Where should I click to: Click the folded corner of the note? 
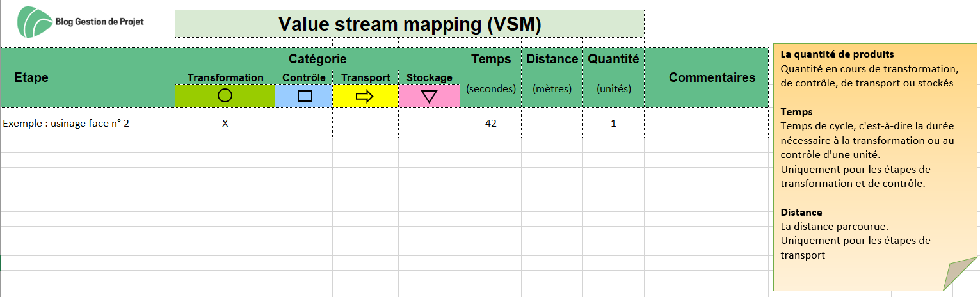tap(961, 273)
